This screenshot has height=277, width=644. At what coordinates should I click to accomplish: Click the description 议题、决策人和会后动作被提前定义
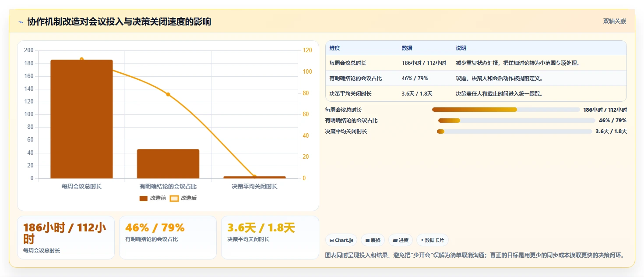(x=500, y=78)
